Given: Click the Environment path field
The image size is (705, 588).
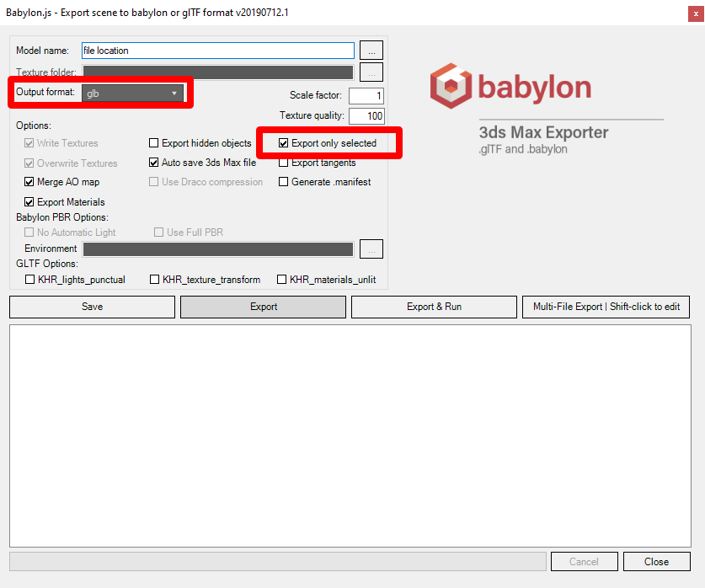Looking at the screenshot, I should click(x=218, y=249).
